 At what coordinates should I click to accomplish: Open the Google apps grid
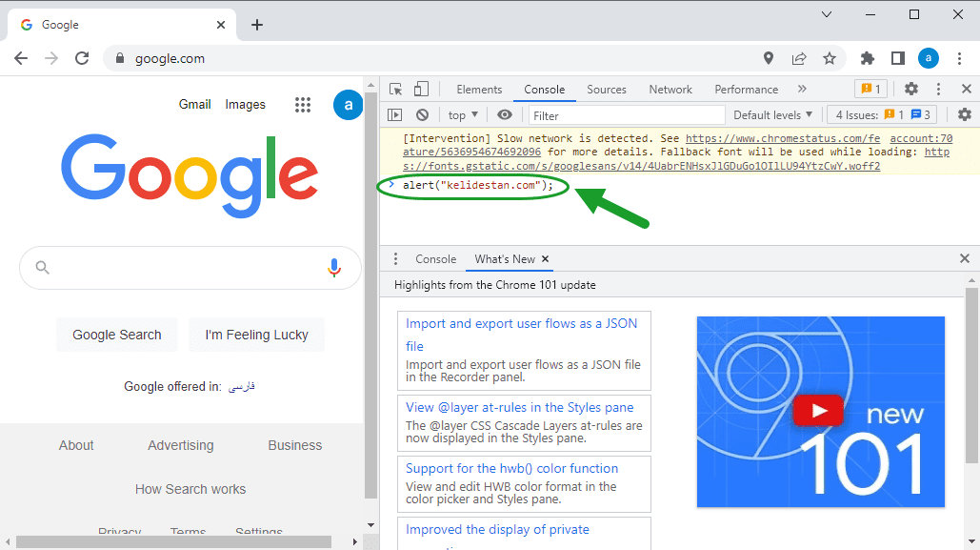click(303, 105)
